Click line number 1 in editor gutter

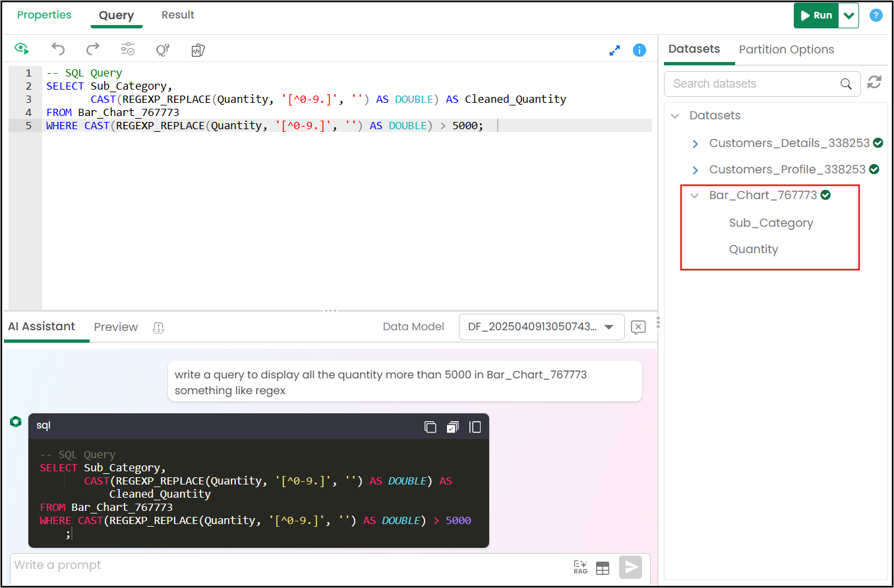[28, 73]
